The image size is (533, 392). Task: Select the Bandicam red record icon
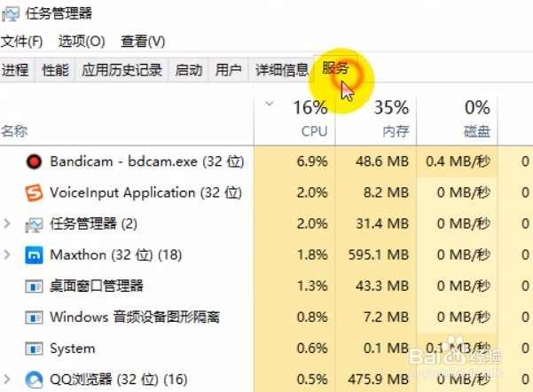click(x=34, y=161)
